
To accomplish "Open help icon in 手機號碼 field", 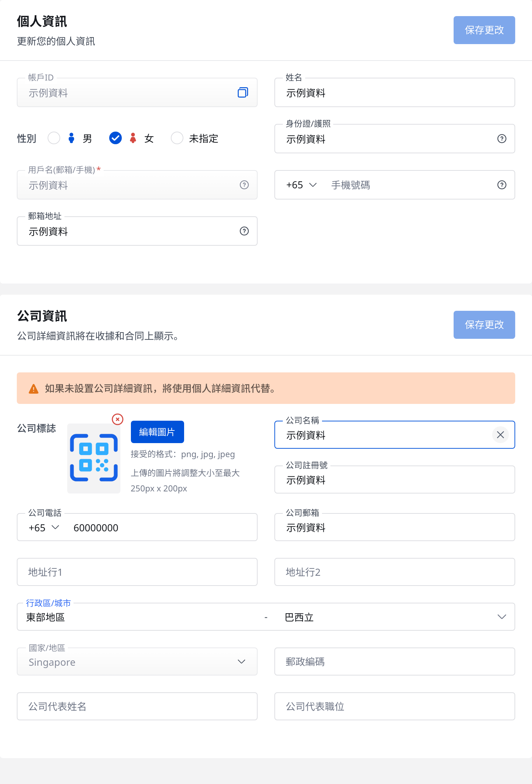I will tap(502, 185).
